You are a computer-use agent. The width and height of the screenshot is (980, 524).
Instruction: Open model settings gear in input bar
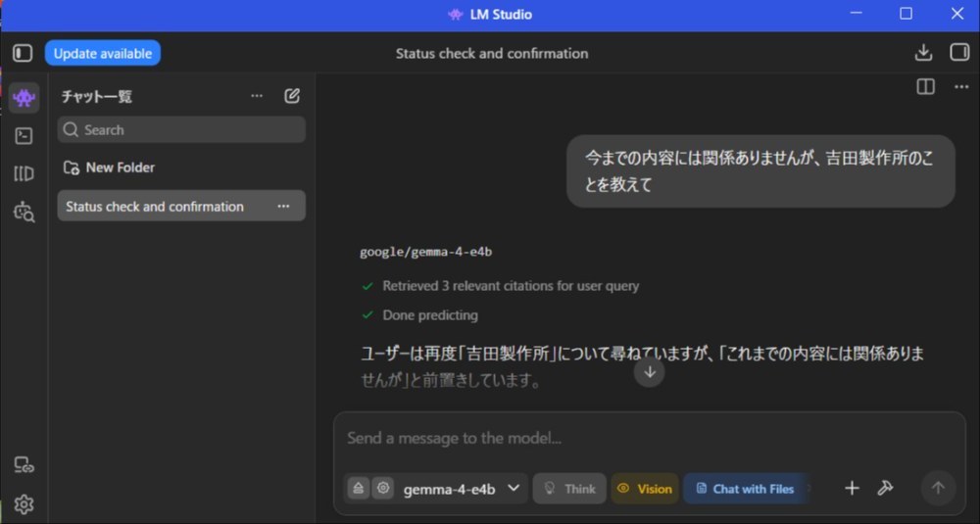[x=383, y=489]
